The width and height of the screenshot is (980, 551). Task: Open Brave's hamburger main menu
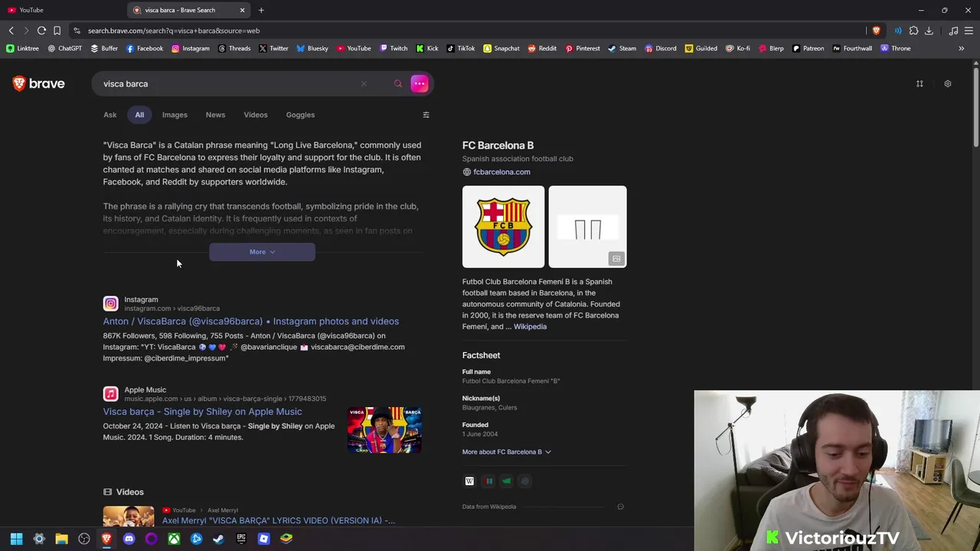(969, 31)
